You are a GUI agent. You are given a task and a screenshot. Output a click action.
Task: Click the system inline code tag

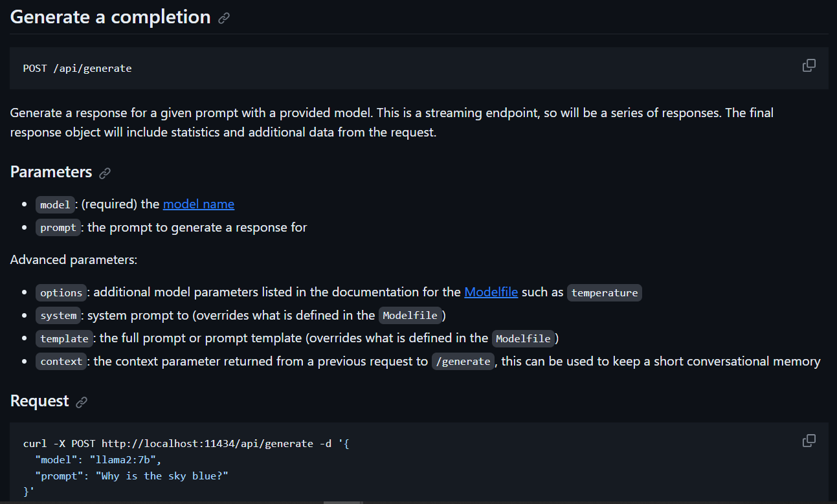coord(58,315)
